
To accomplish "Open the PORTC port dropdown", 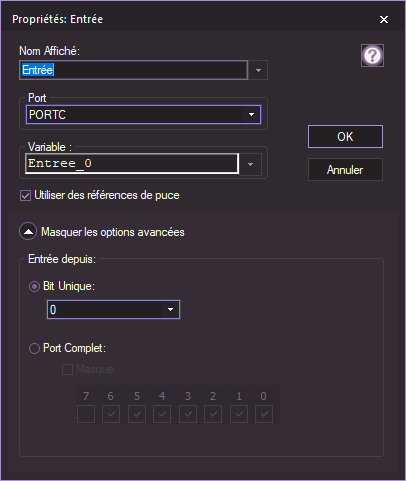I will (144, 115).
